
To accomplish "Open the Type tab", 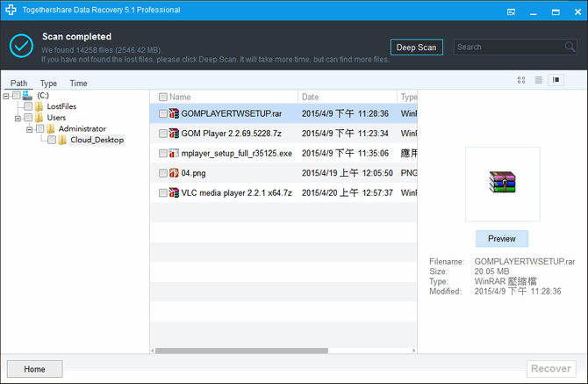I will click(48, 83).
